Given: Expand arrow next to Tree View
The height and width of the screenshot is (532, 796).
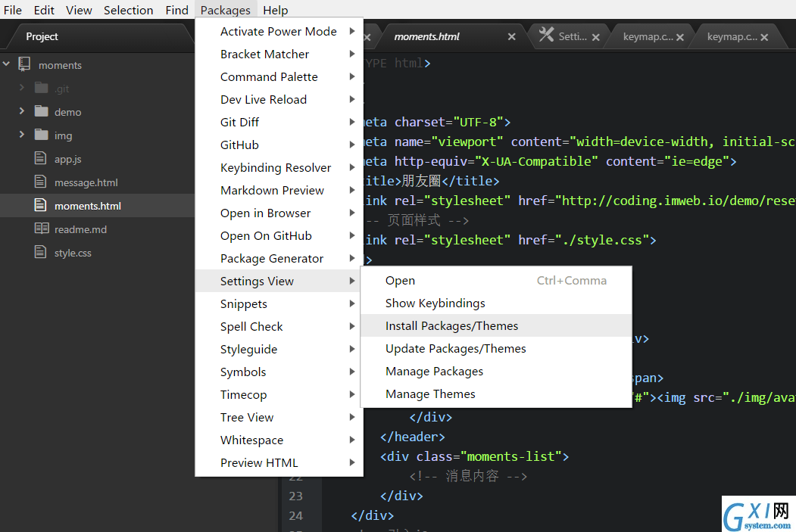Looking at the screenshot, I should click(352, 418).
